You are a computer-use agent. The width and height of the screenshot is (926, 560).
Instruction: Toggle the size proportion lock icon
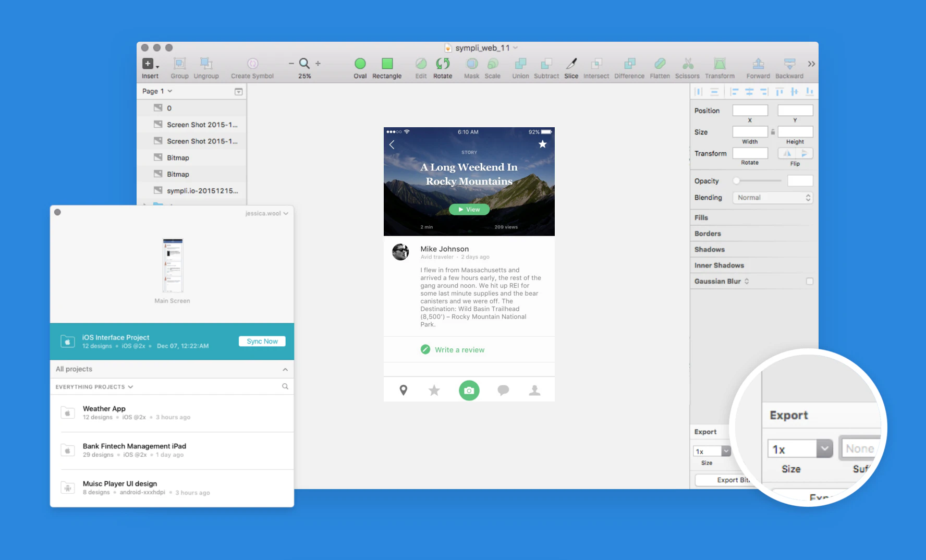pyautogui.click(x=773, y=132)
